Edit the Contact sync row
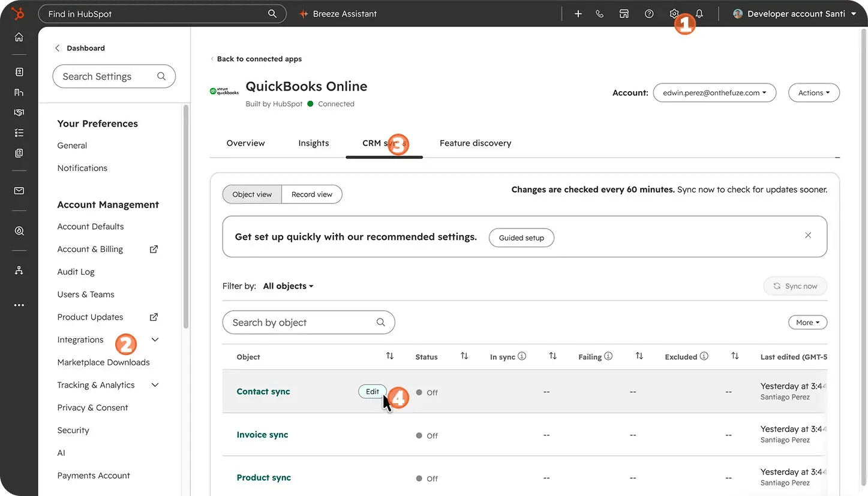This screenshot has width=868, height=496. pos(373,392)
